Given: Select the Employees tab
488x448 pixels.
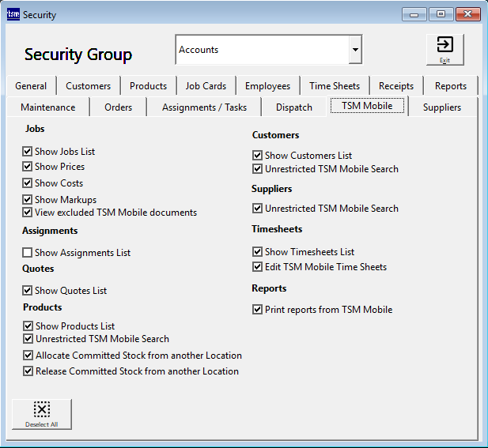Looking at the screenshot, I should pos(267,86).
